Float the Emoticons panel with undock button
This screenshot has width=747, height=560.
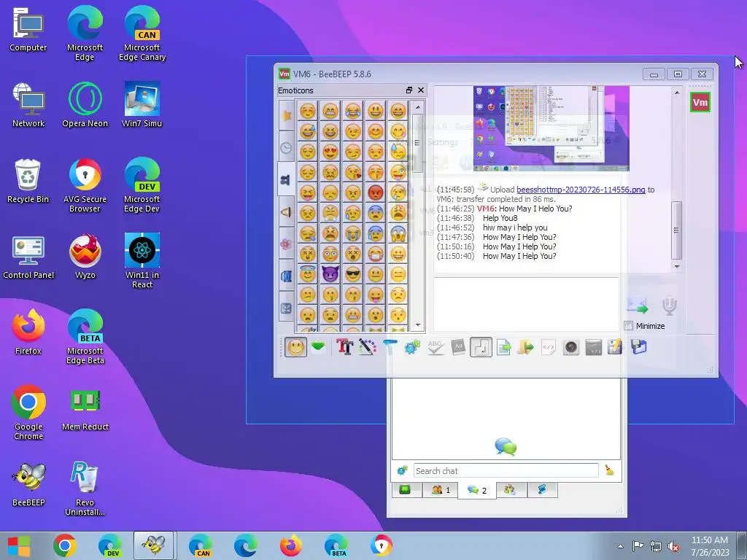[409, 90]
